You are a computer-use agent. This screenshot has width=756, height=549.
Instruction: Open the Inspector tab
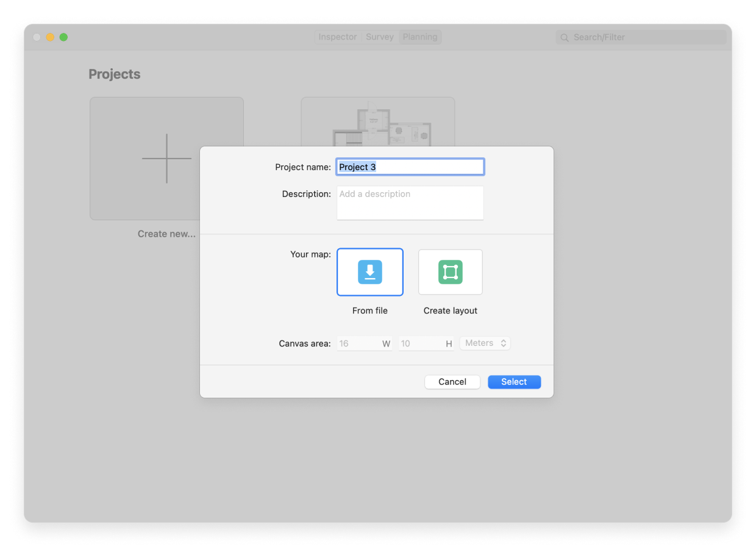[x=337, y=37]
